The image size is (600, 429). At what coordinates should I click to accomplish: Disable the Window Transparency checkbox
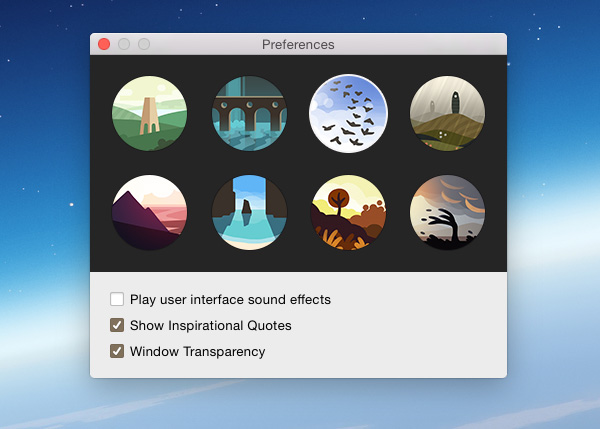117,351
